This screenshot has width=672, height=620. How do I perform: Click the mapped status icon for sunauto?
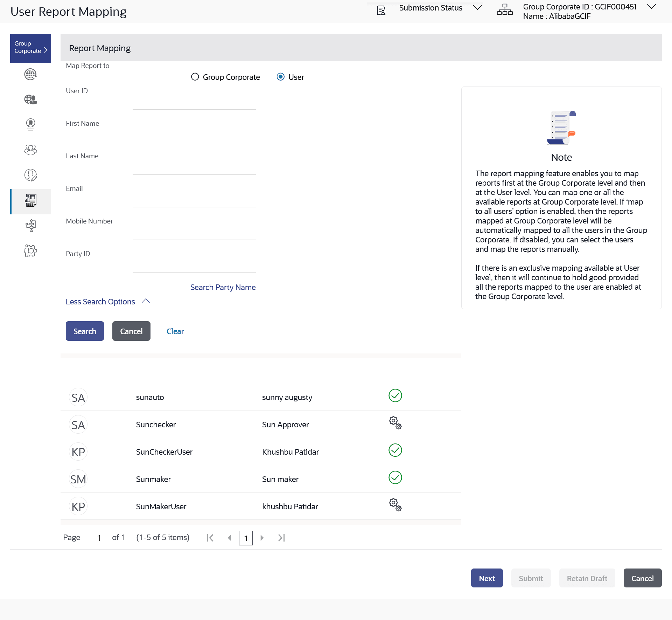coord(395,396)
